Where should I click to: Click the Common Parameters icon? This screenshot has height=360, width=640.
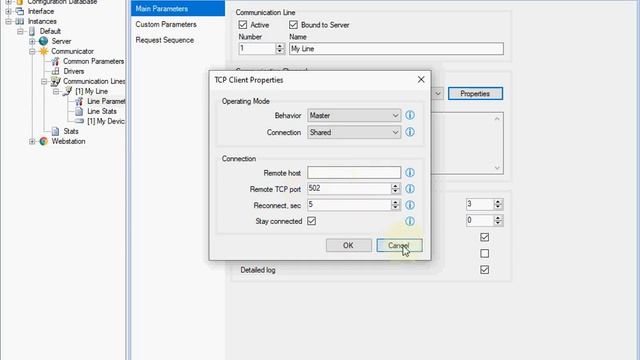[x=56, y=61]
